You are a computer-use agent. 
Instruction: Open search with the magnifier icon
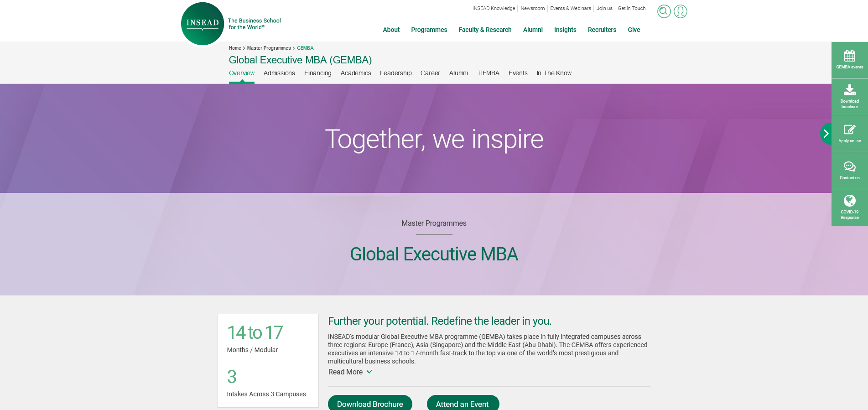point(664,11)
